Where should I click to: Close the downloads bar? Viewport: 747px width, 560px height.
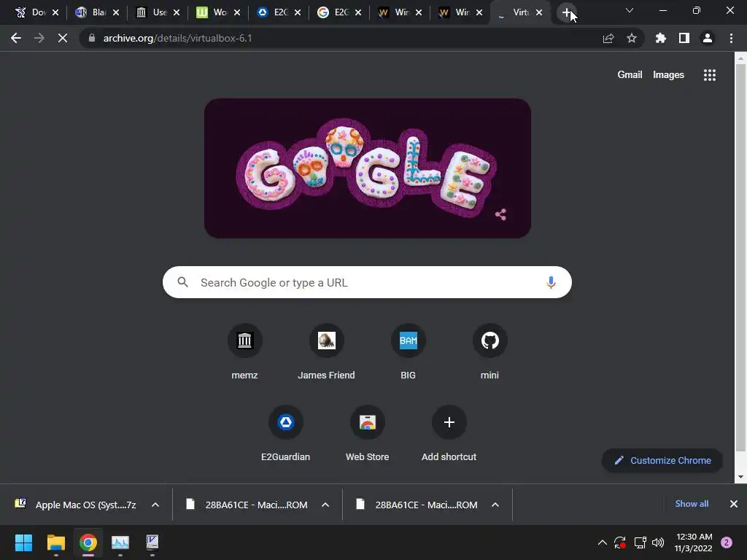[x=734, y=504]
